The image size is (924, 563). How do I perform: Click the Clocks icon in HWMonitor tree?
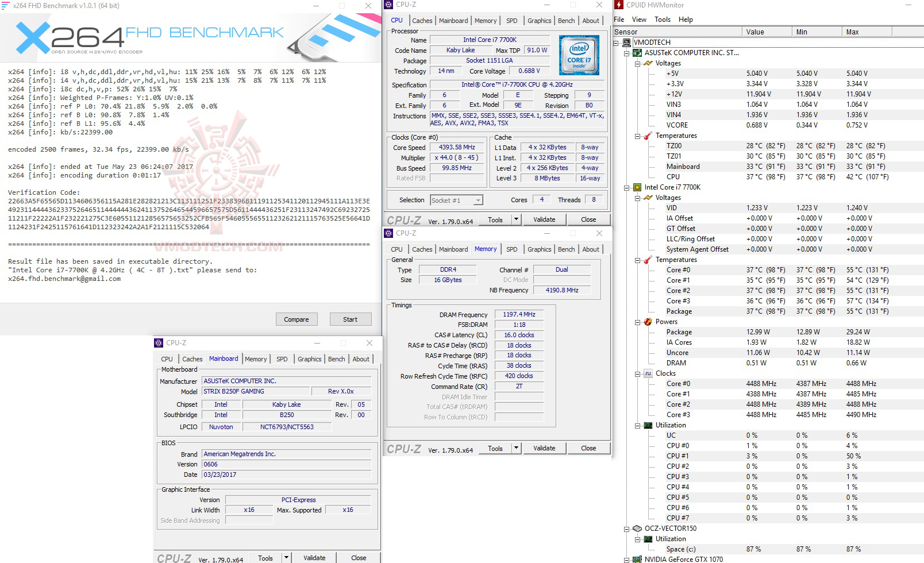648,373
